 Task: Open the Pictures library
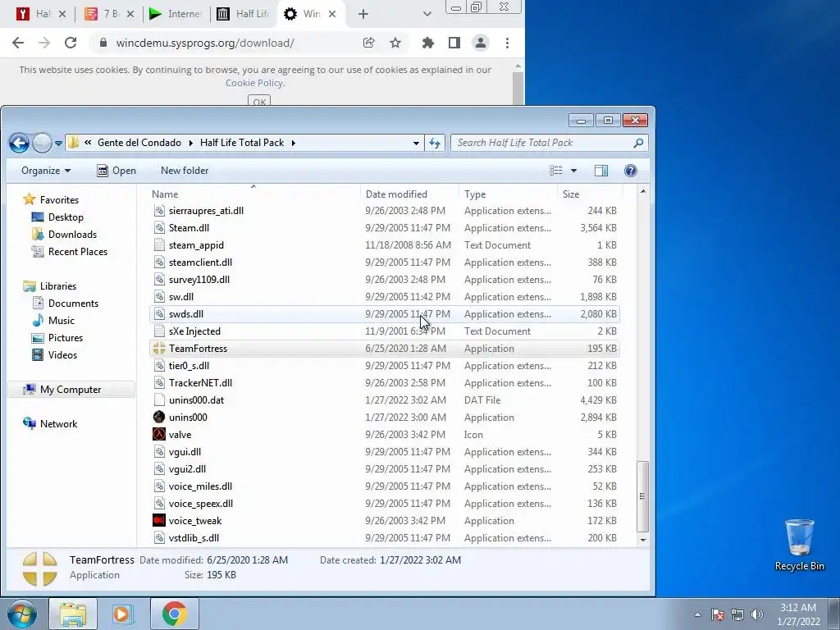[x=66, y=337]
